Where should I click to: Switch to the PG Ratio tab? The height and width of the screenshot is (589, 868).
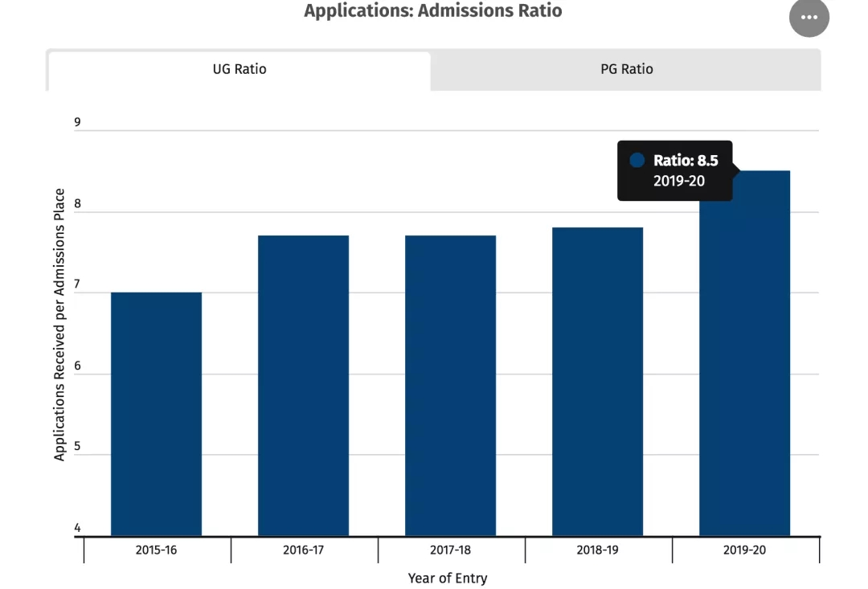tap(626, 70)
